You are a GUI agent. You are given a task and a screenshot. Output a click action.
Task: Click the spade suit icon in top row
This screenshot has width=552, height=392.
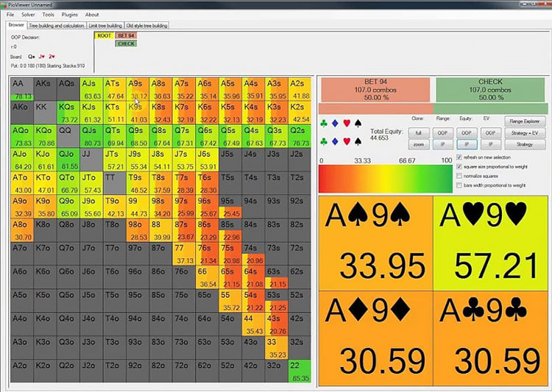(x=358, y=123)
